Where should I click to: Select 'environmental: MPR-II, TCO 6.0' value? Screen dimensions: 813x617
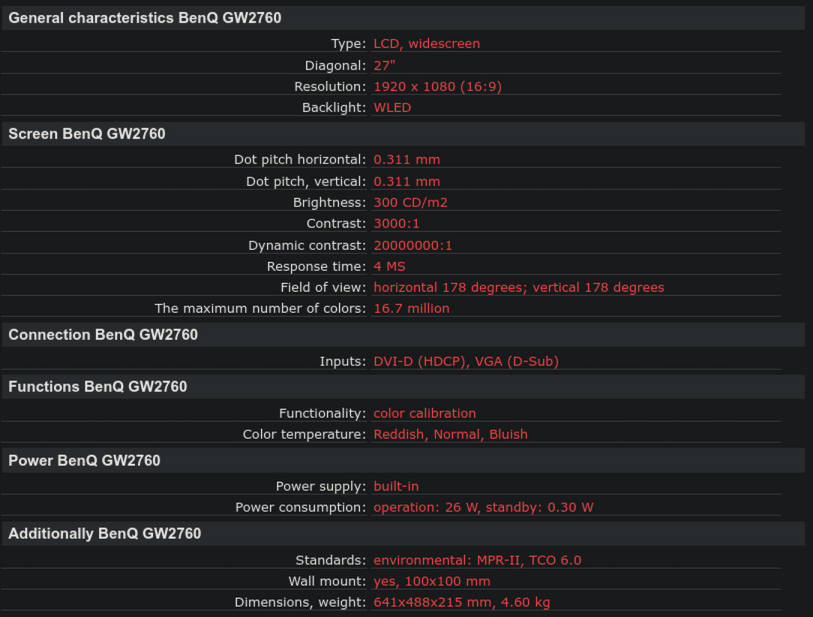coord(478,560)
